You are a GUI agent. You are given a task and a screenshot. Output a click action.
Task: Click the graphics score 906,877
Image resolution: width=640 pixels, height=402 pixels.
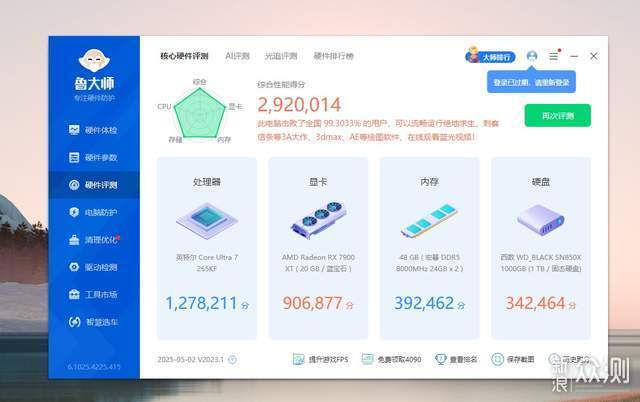pos(313,303)
